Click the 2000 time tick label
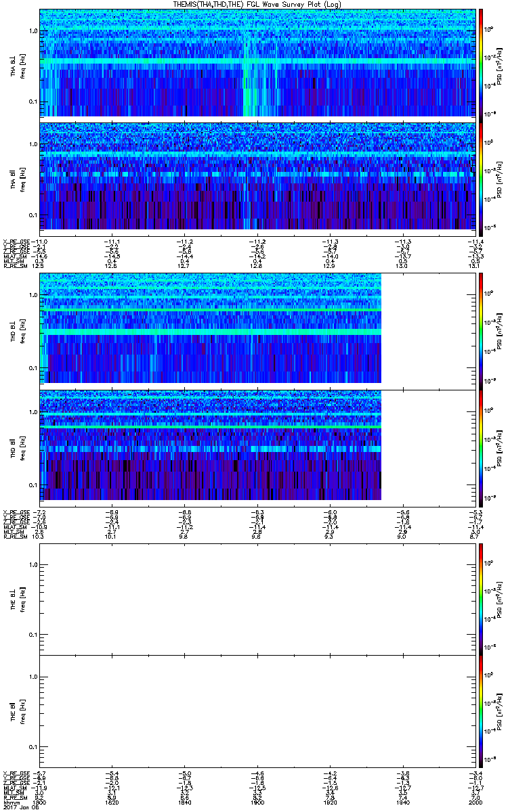The width and height of the screenshot is (508, 812). [x=475, y=803]
